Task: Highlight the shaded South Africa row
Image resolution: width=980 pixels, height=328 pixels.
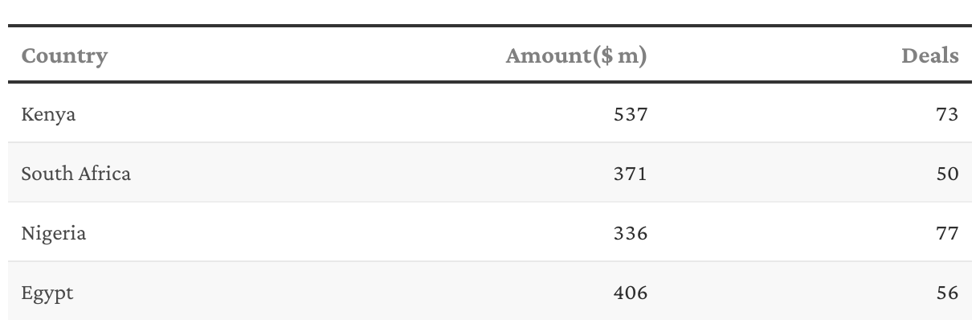Action: [x=361, y=173]
